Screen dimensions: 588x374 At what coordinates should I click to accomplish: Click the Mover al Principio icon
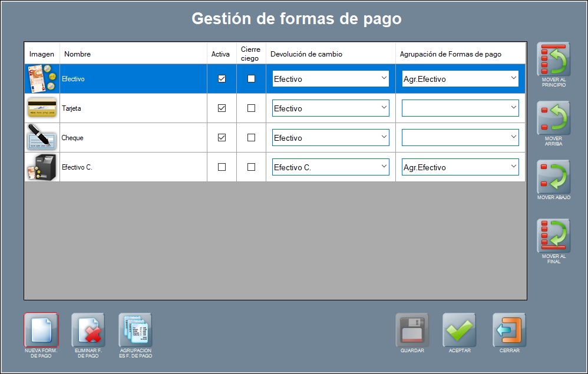point(553,59)
